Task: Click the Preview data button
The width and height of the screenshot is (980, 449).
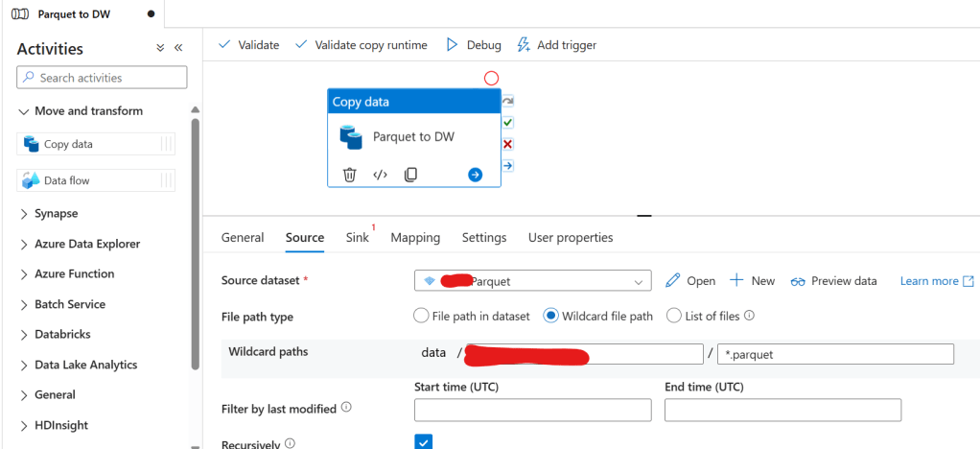Action: pyautogui.click(x=834, y=281)
